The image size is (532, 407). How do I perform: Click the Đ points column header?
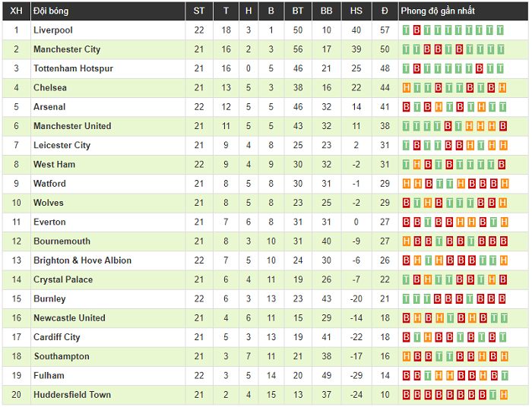pos(385,11)
